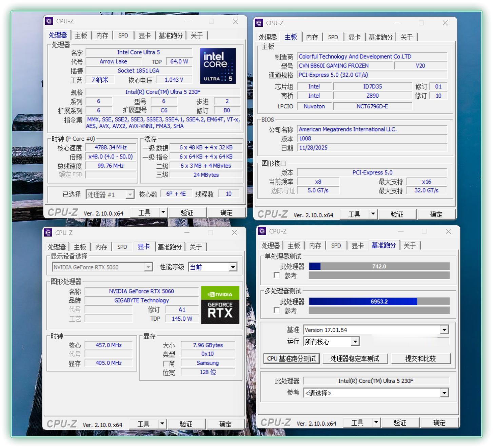
Task: Click 确定 in the motherboard window
Action: coord(436,214)
